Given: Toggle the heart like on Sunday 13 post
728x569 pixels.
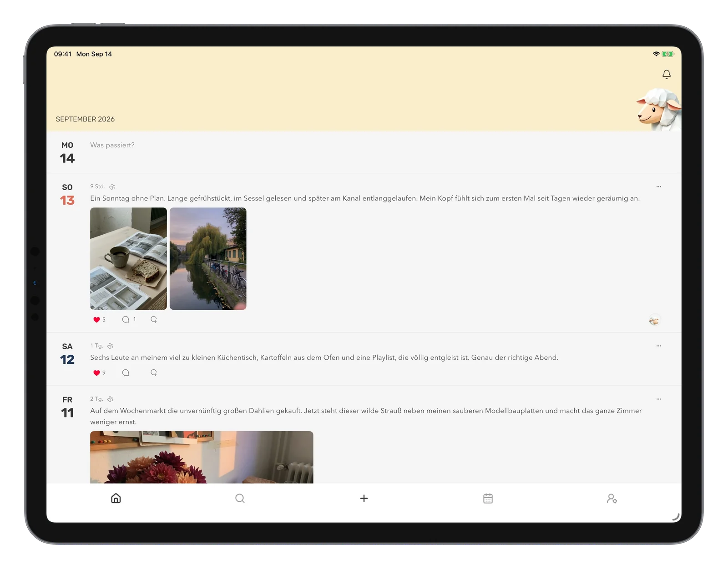Looking at the screenshot, I should [96, 319].
